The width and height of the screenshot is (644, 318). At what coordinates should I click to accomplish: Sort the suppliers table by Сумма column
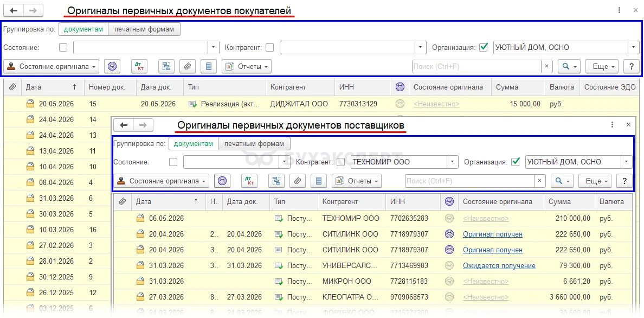coord(569,201)
